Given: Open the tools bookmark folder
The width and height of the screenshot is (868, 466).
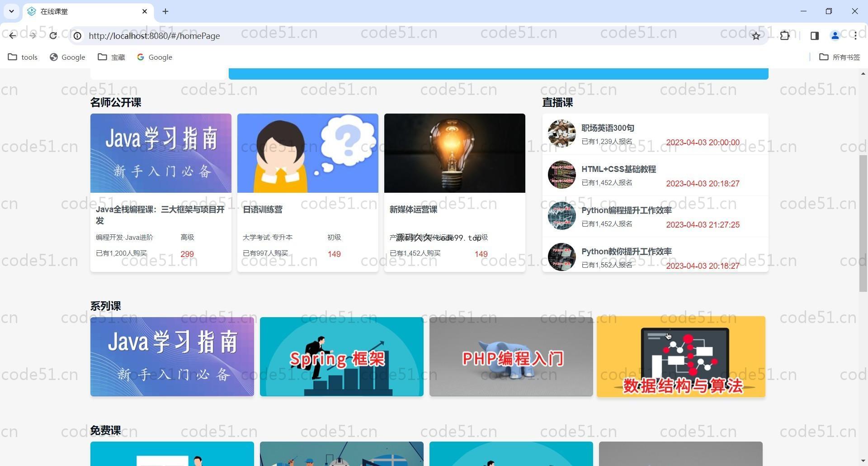Looking at the screenshot, I should point(23,57).
